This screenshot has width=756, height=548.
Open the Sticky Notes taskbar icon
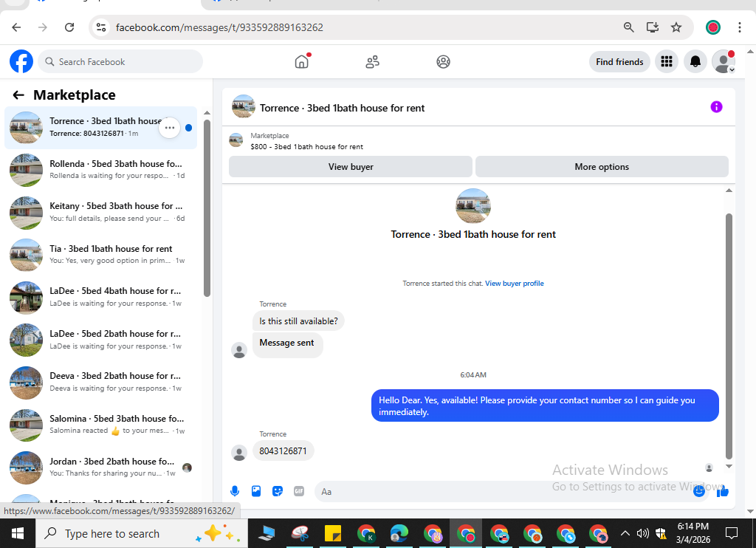coord(333,533)
